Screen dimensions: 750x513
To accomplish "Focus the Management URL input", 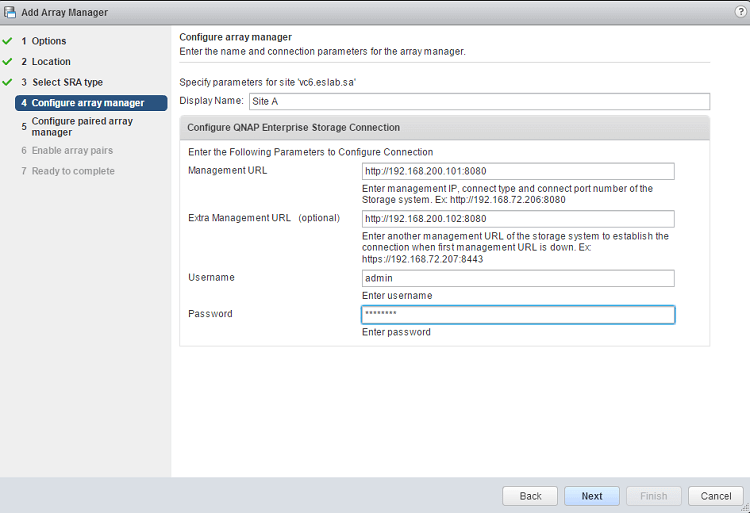I will pos(518,171).
